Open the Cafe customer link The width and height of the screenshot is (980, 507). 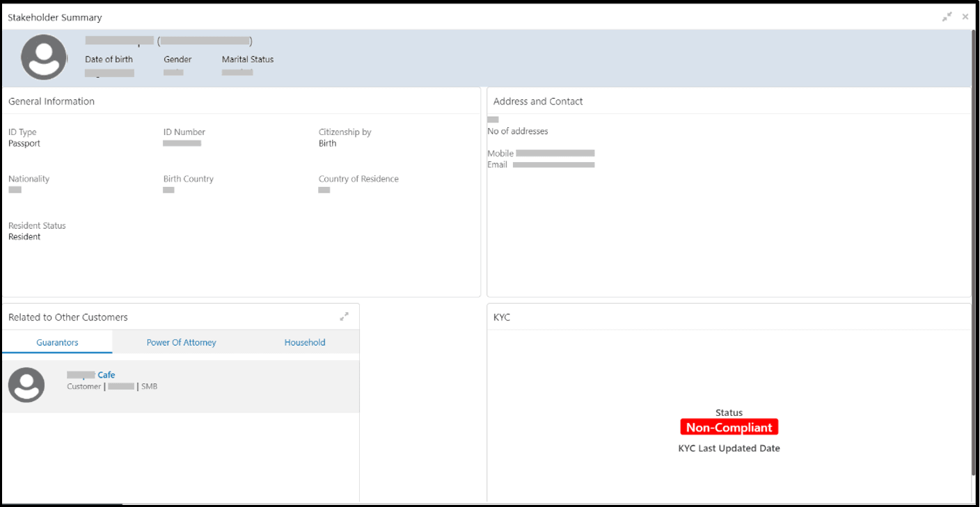pos(106,375)
